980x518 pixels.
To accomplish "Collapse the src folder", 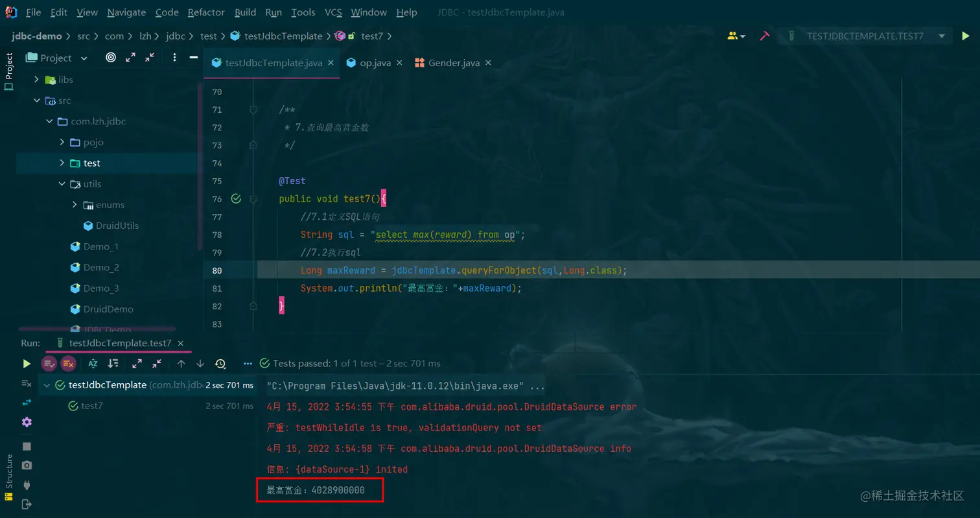I will (37, 100).
